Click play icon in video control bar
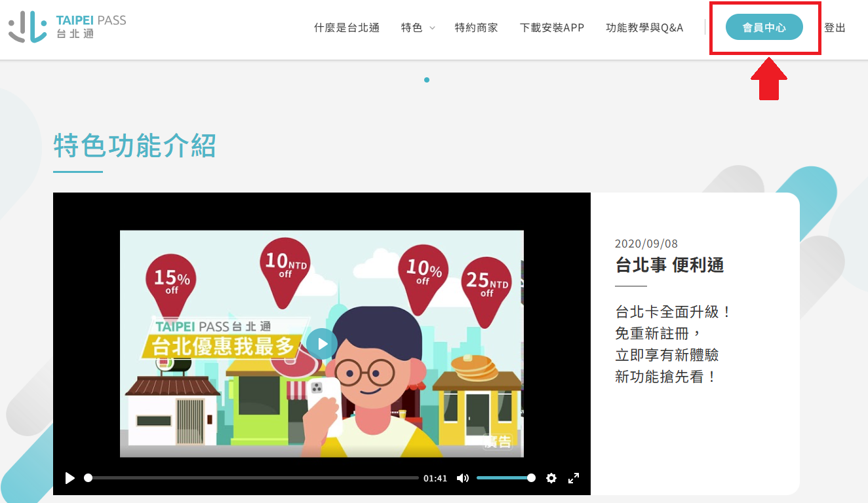868x503 pixels. coord(70,478)
